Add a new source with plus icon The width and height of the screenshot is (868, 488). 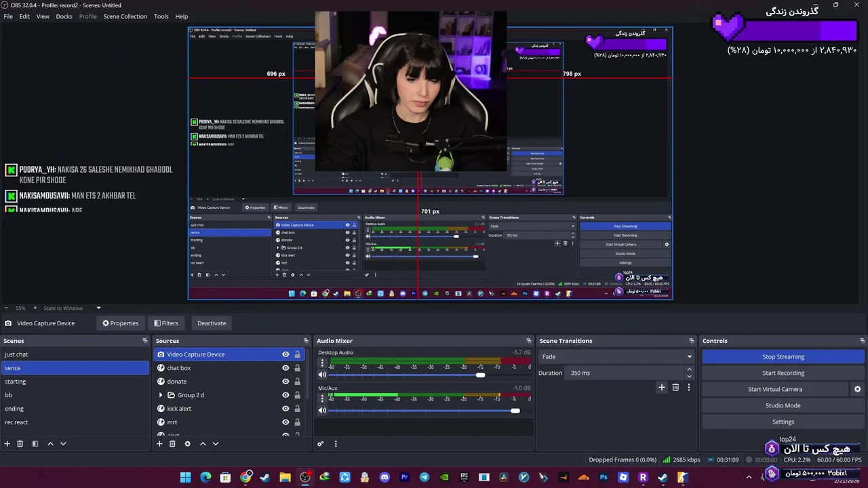tap(159, 444)
